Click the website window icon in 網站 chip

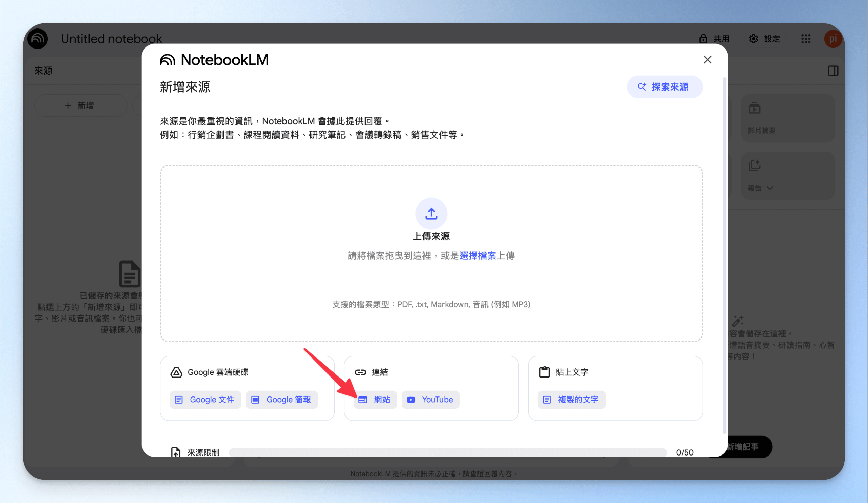(363, 400)
